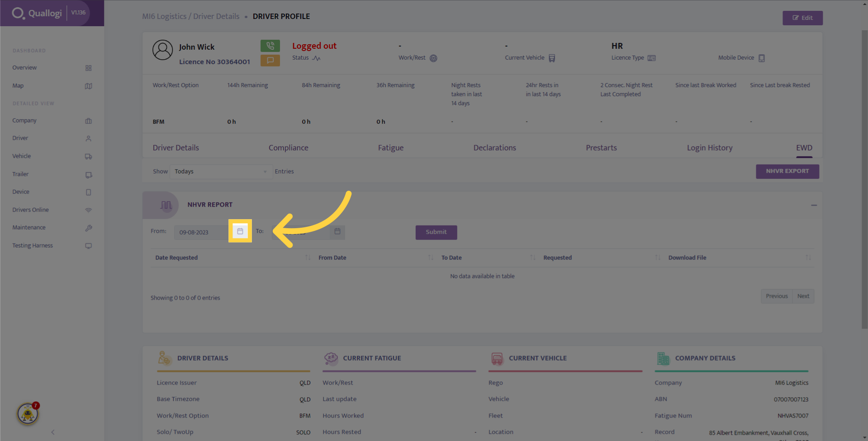
Task: Click the Testing Harness monitor icon
Action: [x=89, y=246]
